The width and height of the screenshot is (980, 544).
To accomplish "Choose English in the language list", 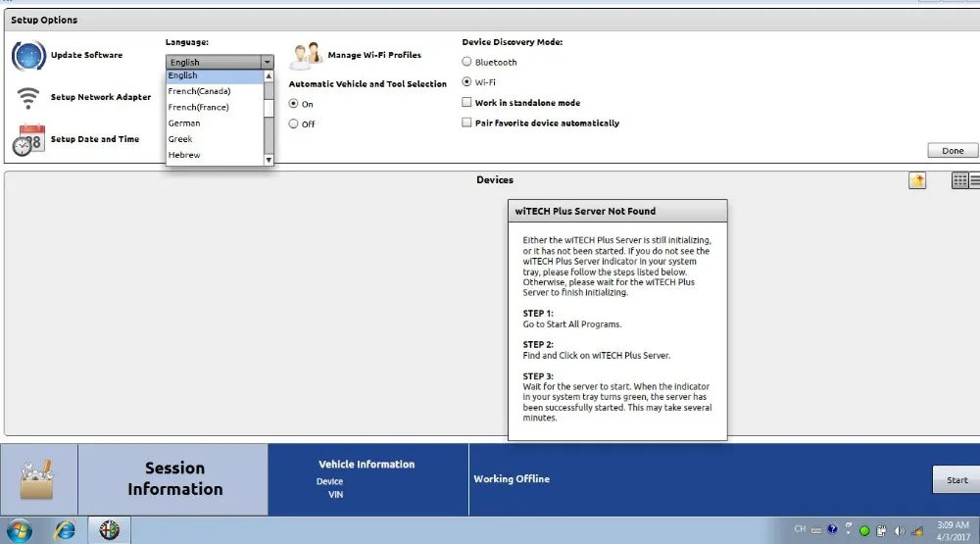I will pyautogui.click(x=215, y=75).
